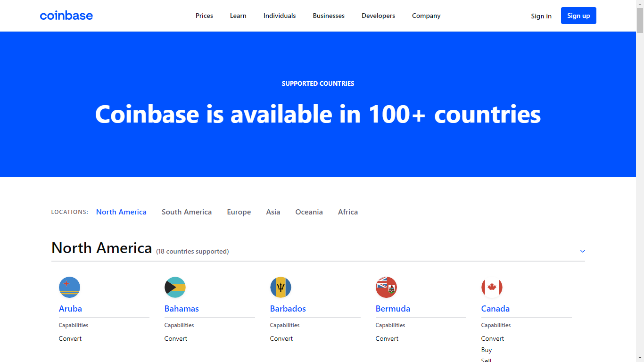Click the vertical page scrollbar thumb
The image size is (644, 362).
[x=640, y=20]
